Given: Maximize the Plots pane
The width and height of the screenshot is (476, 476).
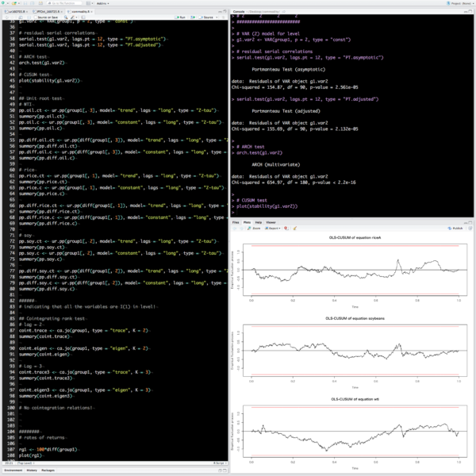Looking at the screenshot, I should pyautogui.click(x=470, y=222).
